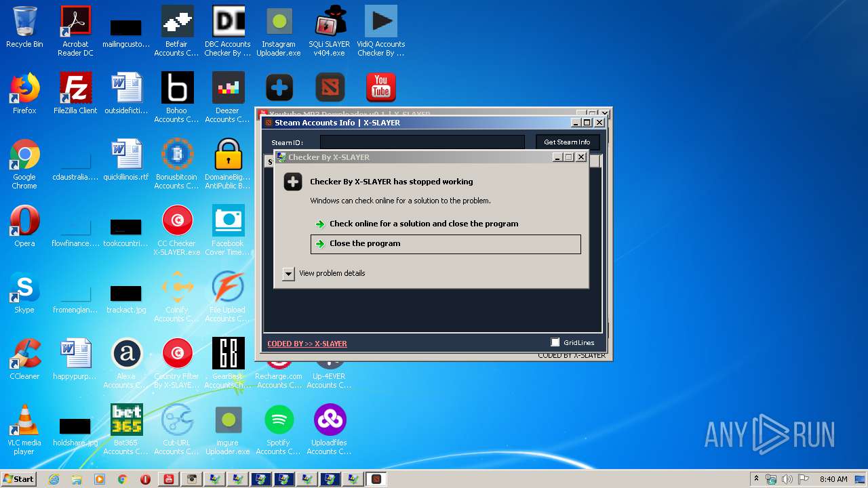
Task: Open VLC media player shortcut
Action: 24,429
